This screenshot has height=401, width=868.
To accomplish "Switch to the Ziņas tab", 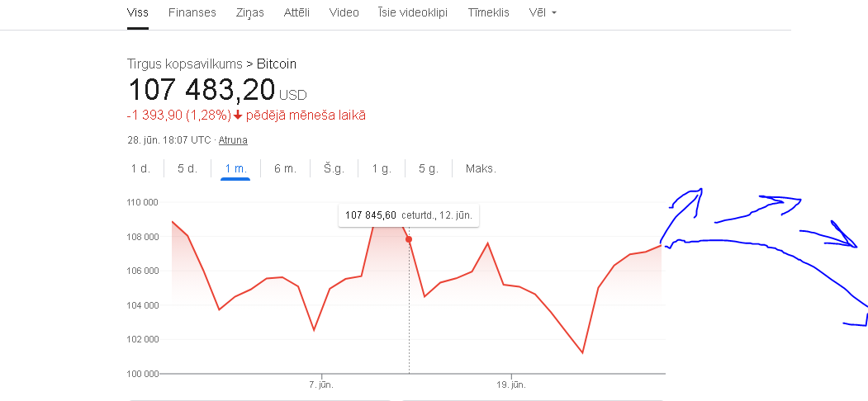I will [249, 13].
